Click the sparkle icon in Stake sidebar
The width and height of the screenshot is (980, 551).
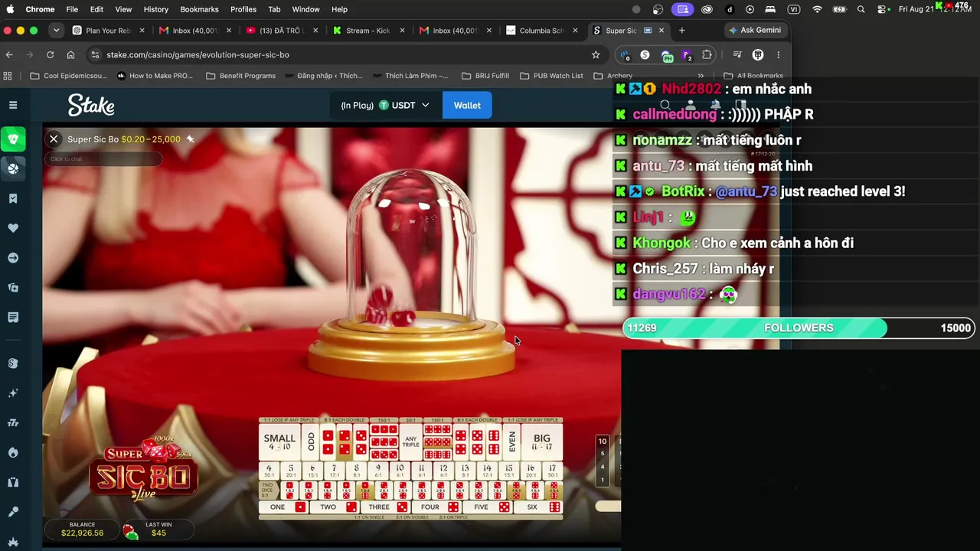tap(13, 393)
